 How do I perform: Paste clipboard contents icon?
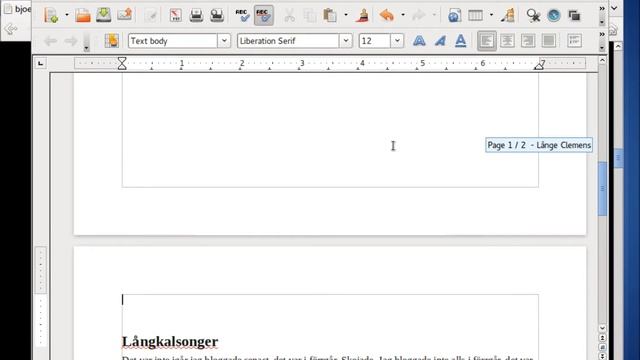pos(330,16)
